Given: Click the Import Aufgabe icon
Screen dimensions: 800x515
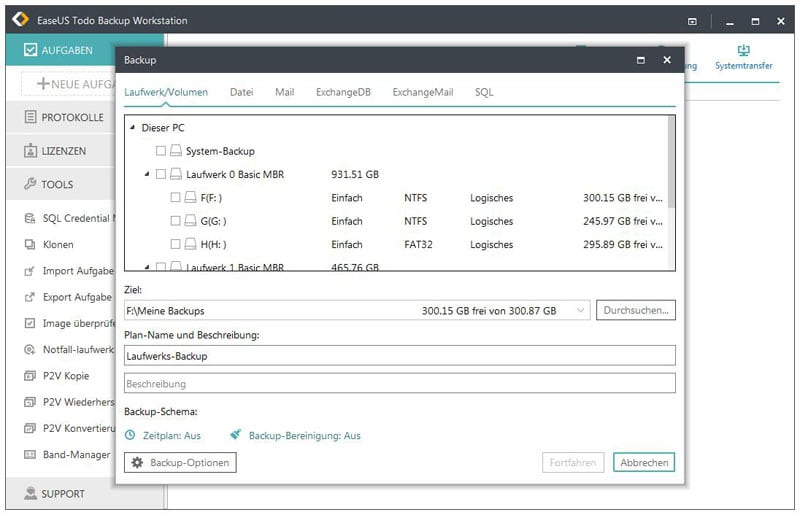Looking at the screenshot, I should [x=30, y=271].
